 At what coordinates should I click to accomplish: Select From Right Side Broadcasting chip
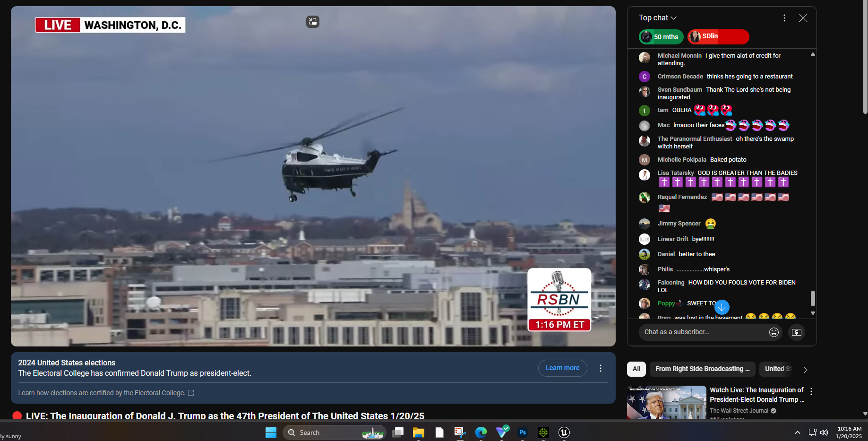[702, 369]
